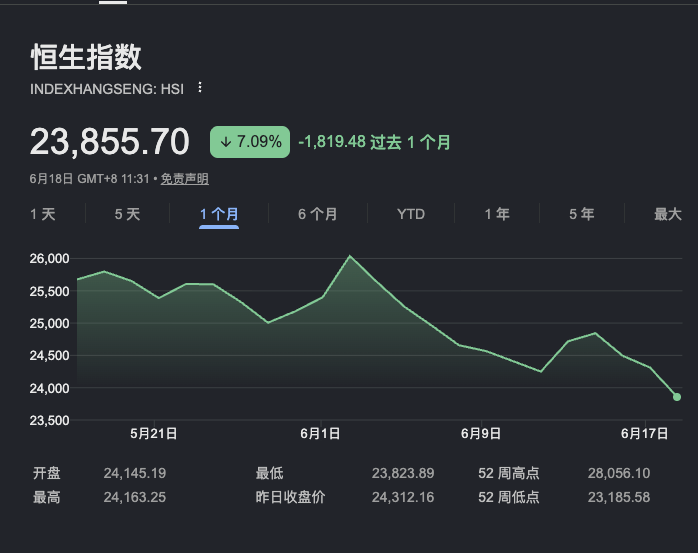Open the 免责声明 disclaimer link
Image resolution: width=698 pixels, height=553 pixels.
click(184, 179)
